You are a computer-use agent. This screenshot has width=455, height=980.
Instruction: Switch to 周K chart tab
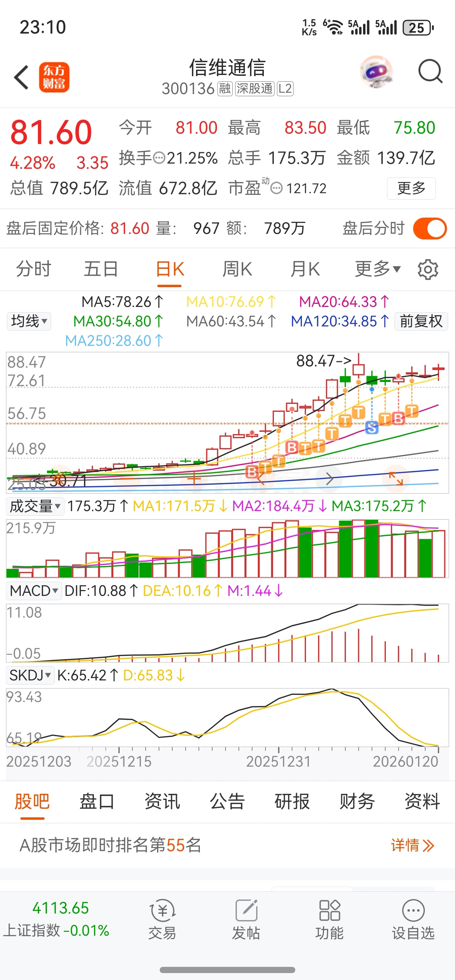pyautogui.click(x=237, y=269)
